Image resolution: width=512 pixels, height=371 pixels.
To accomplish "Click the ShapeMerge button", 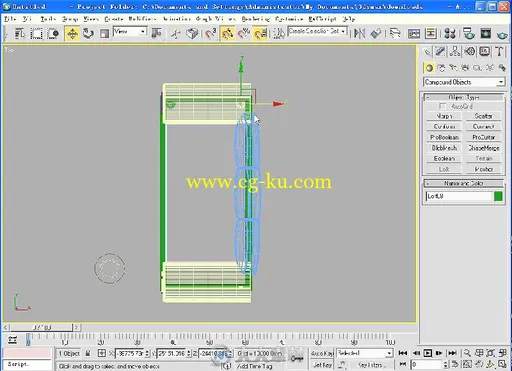I will [483, 148].
